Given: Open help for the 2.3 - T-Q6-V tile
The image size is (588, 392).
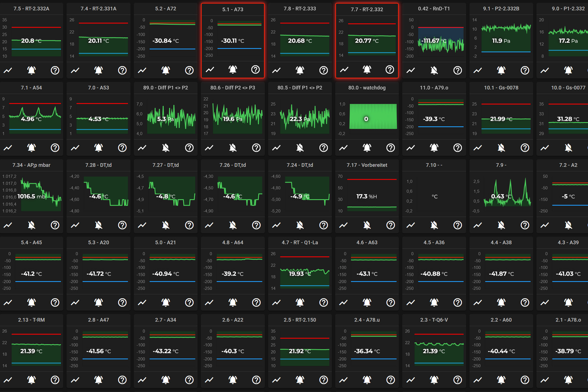Looking at the screenshot, I should pyautogui.click(x=457, y=380).
